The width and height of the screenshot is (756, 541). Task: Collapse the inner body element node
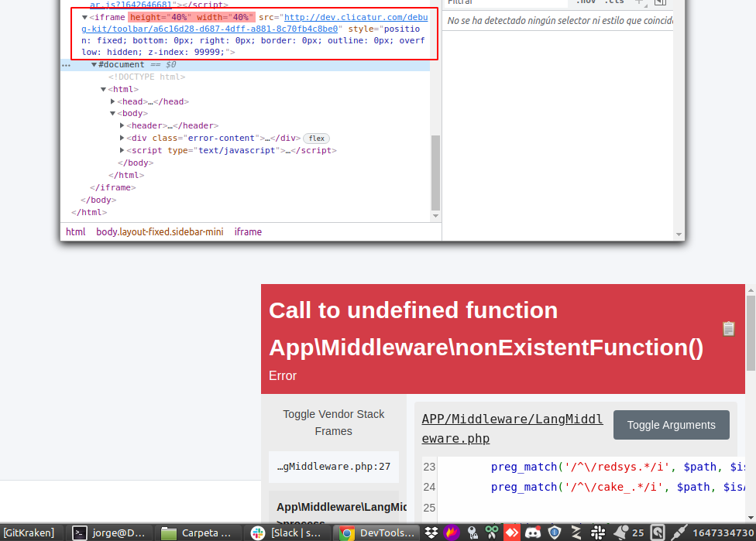click(x=112, y=114)
